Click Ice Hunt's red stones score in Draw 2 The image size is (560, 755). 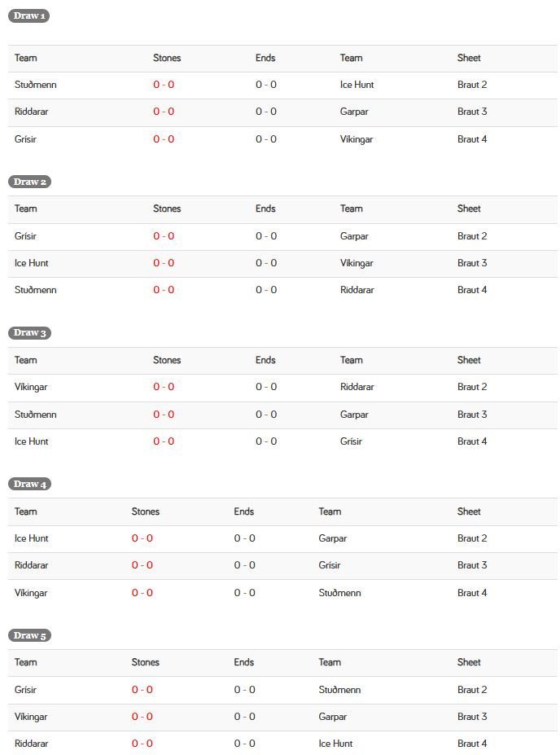pos(164,263)
